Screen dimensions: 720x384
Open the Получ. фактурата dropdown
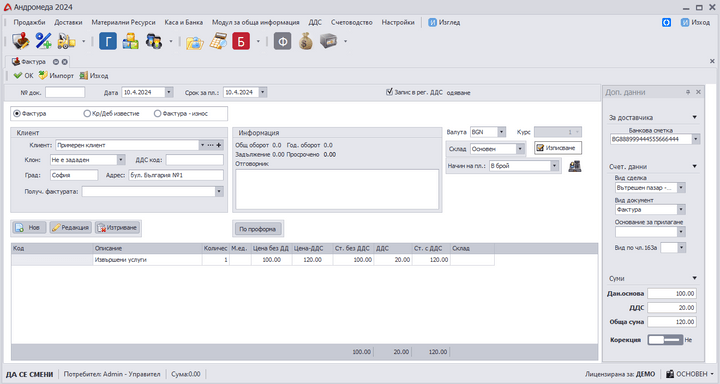219,192
